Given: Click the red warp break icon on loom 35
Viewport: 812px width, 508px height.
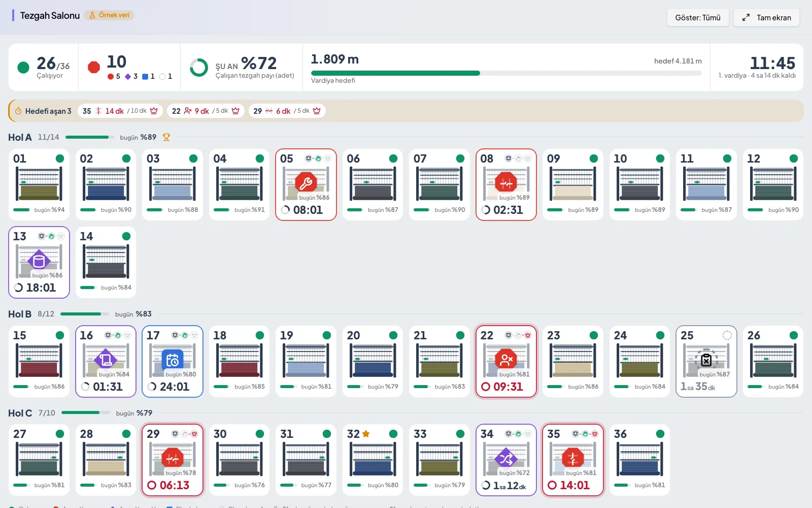Looking at the screenshot, I should 573,458.
